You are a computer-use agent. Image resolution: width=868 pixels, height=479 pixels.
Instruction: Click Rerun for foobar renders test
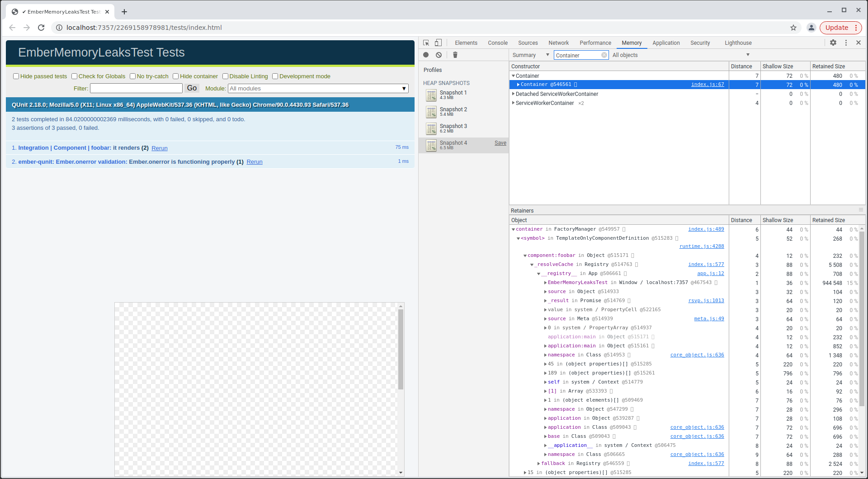point(160,148)
